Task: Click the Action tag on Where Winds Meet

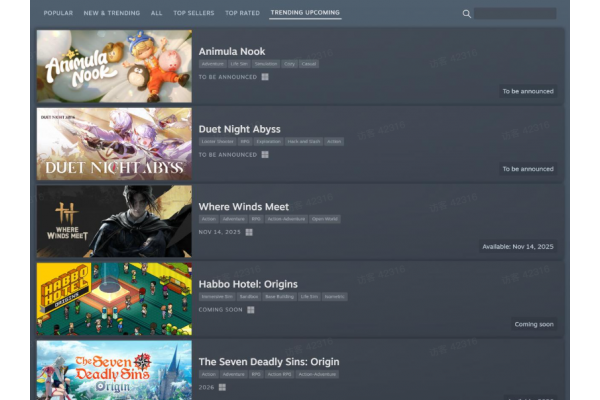Action: [209, 219]
